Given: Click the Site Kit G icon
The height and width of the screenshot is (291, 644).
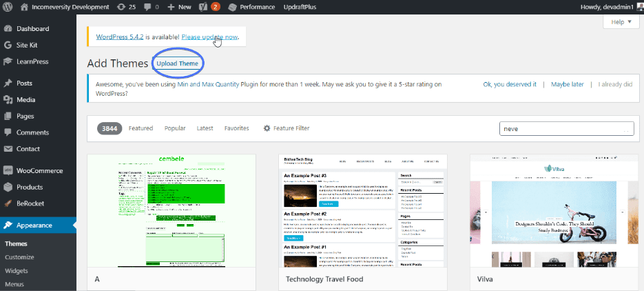Looking at the screenshot, I should [x=8, y=46].
